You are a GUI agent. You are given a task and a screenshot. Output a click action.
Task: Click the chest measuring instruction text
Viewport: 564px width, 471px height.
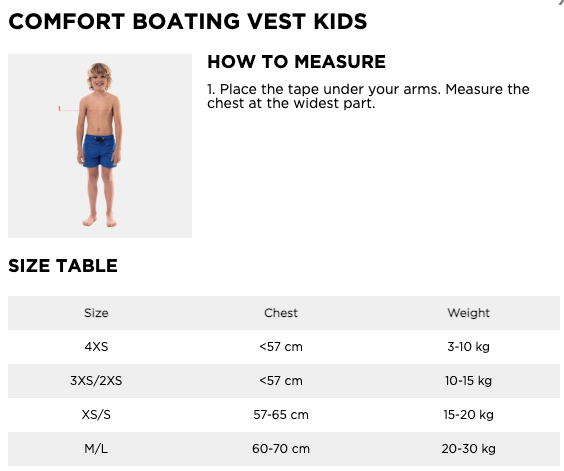[368, 96]
